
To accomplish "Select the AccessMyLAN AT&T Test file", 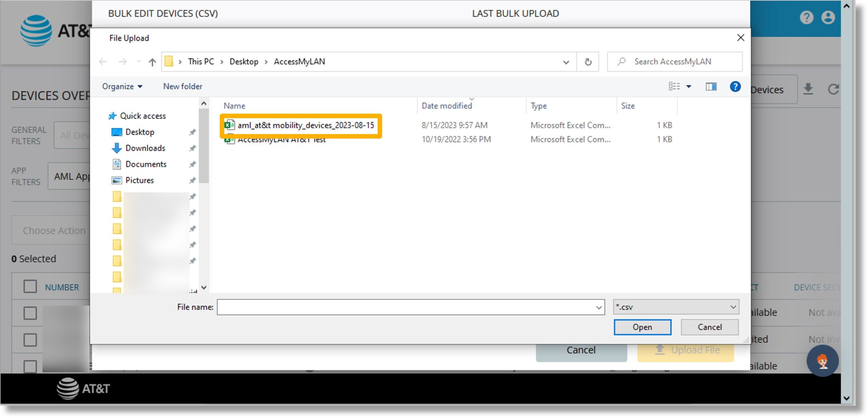I will (281, 140).
